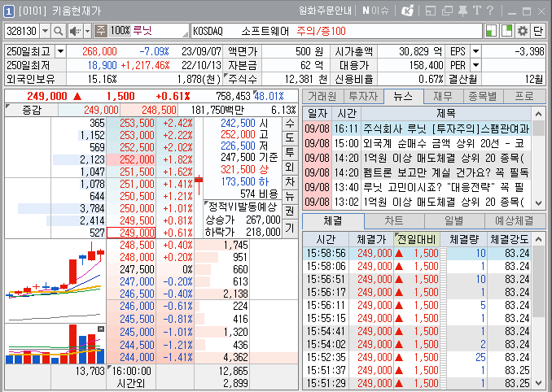Screen dimensions: 552x392
Task: Click the first green chart layout icon
Action: (491, 31)
